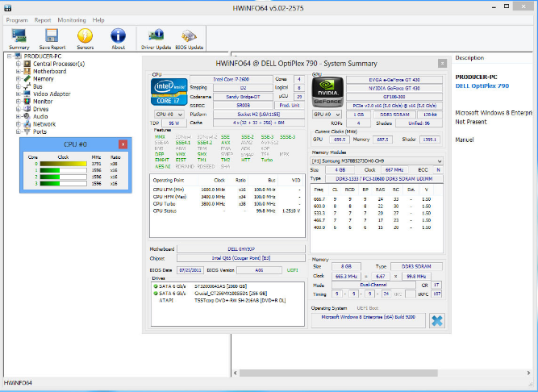Viewport: 538px width, 392px height.
Task: Select the Memory tree item
Action: (44, 79)
